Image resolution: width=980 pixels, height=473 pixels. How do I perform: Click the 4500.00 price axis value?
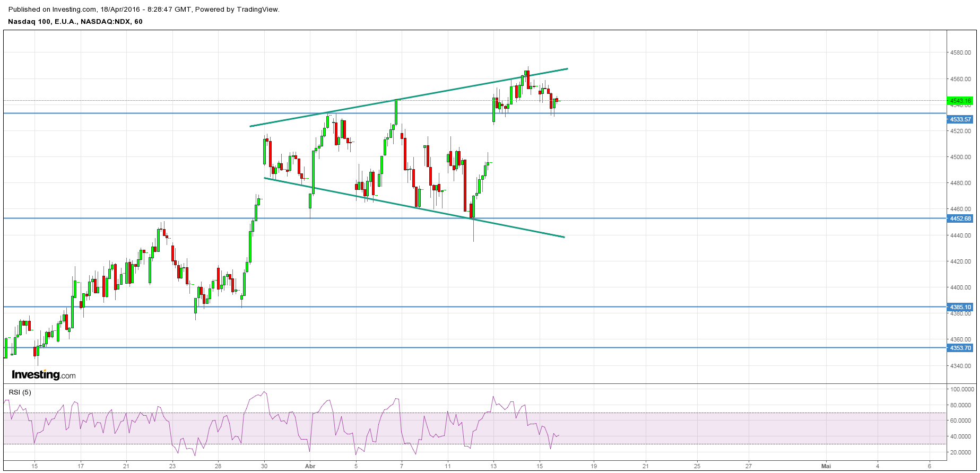click(x=961, y=157)
